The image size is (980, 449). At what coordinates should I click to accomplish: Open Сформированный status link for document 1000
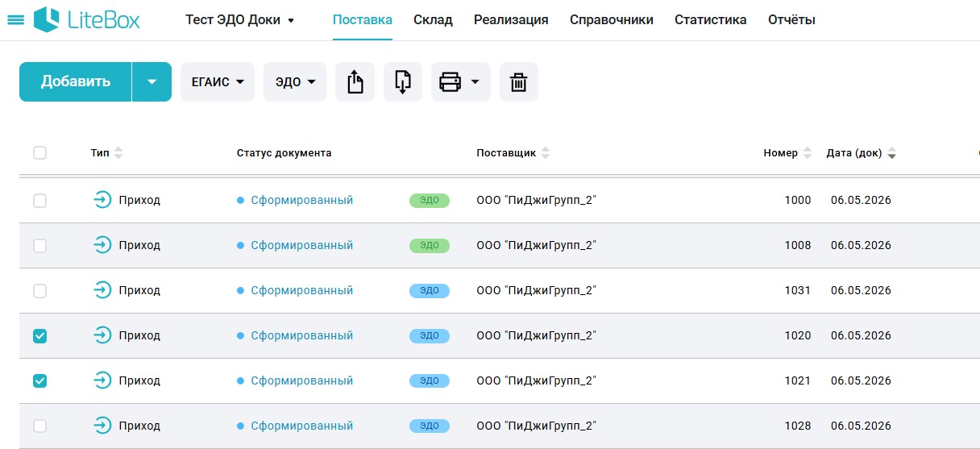point(302,200)
